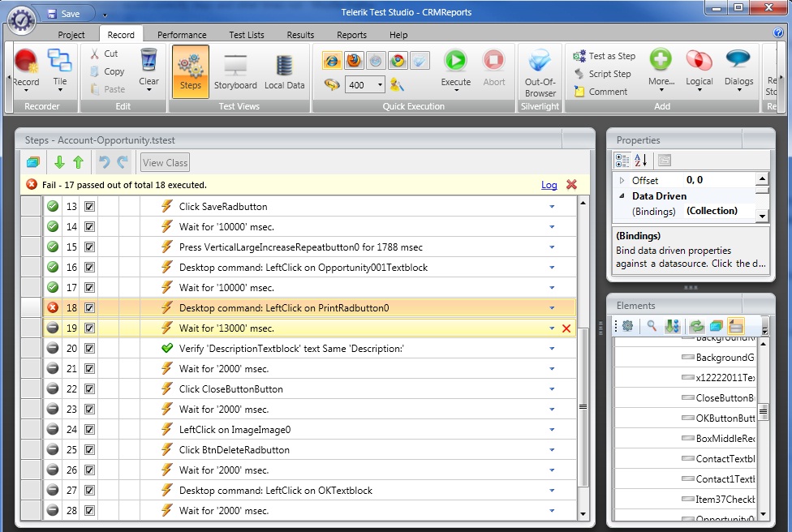Click the Comment button
This screenshot has width=792, height=532.
coord(601,92)
